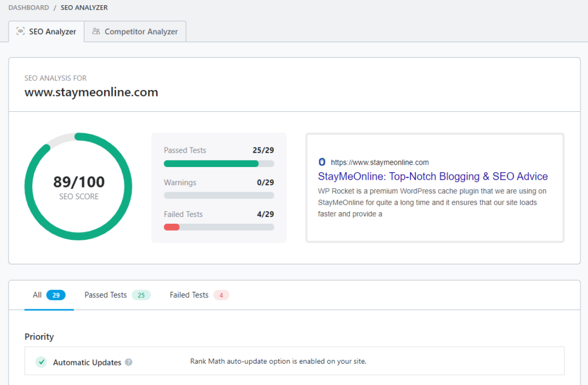Click the www.staymeonline.com heading
This screenshot has height=385, width=588.
pyautogui.click(x=91, y=92)
